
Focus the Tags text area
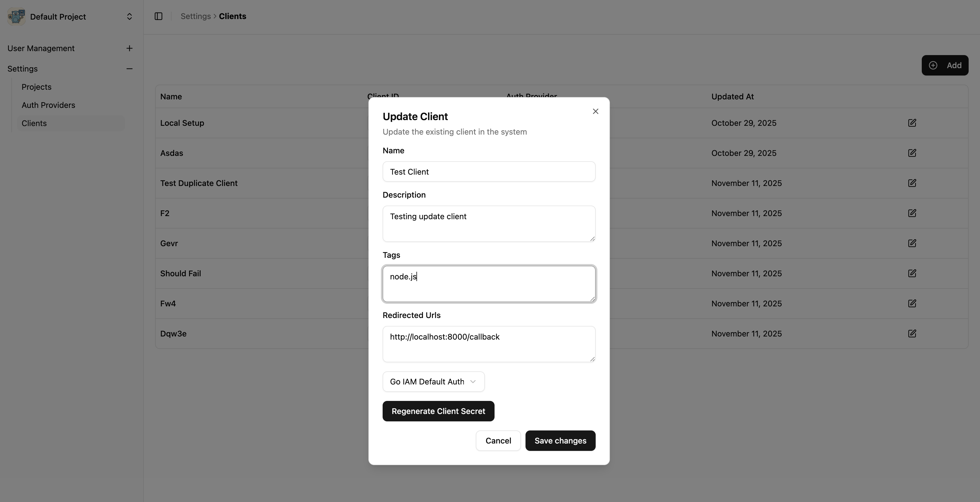coord(489,284)
